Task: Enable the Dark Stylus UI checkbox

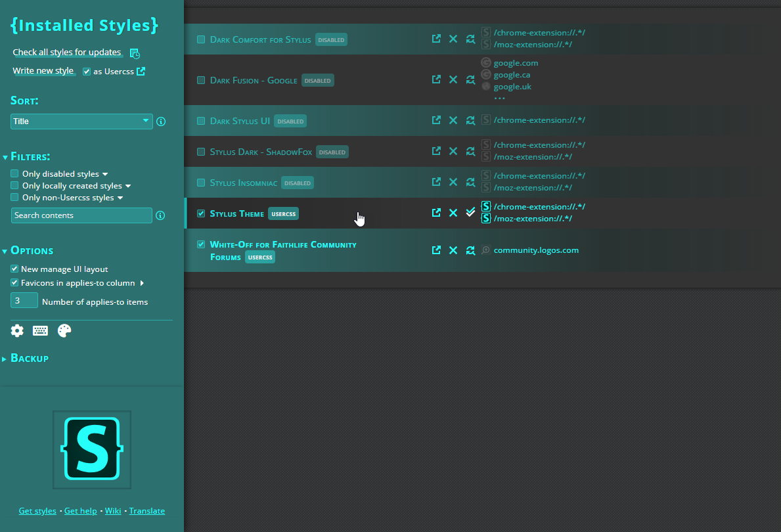Action: pos(201,121)
